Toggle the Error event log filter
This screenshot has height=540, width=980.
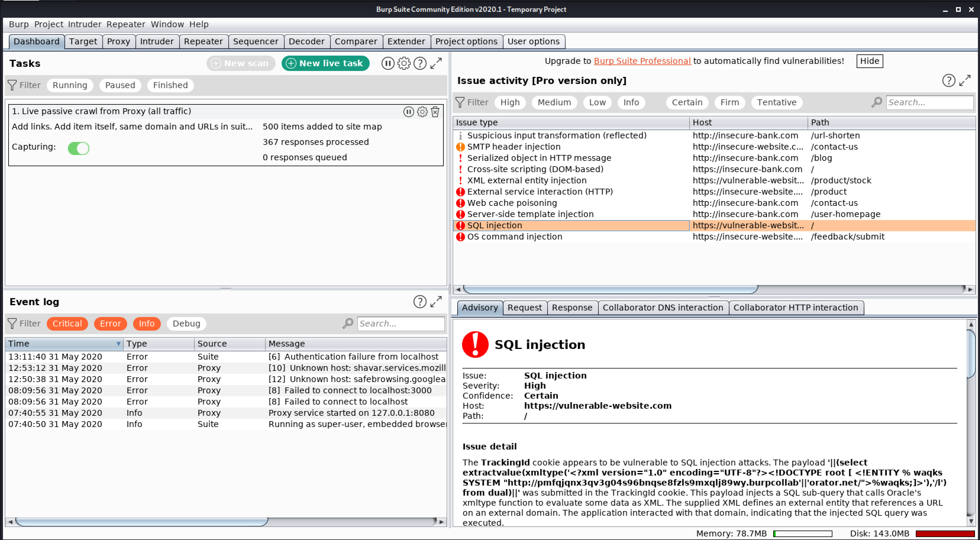pos(110,324)
